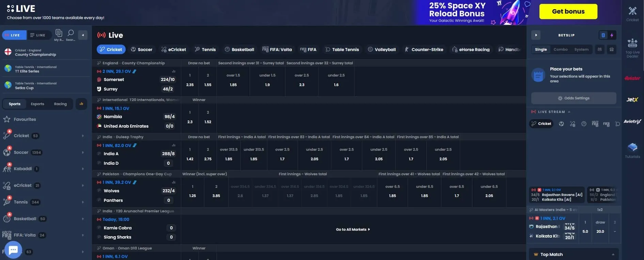Open Aviator game from right sidebar
This screenshot has height=260, width=644.
click(632, 78)
